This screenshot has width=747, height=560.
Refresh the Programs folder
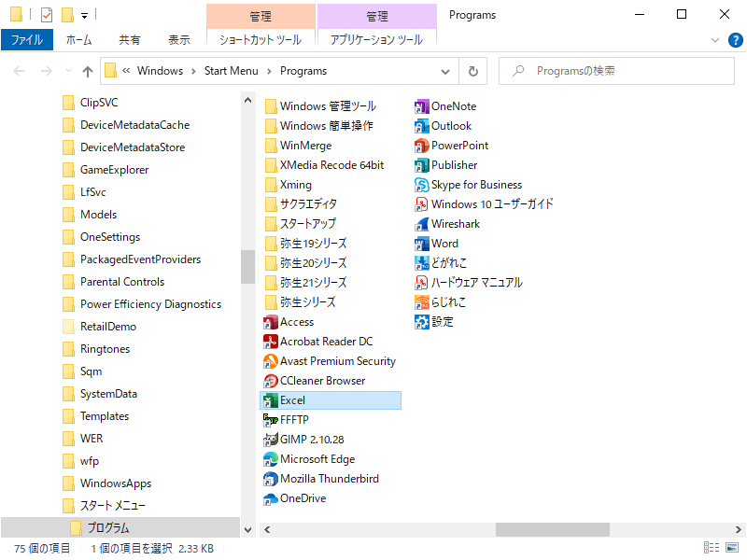(473, 72)
